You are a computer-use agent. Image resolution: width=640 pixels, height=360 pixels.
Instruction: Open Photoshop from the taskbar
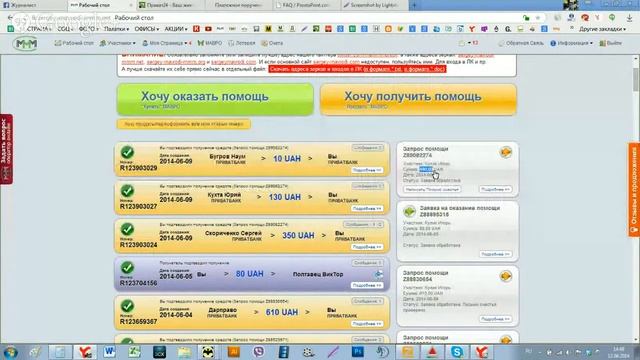coord(358,352)
